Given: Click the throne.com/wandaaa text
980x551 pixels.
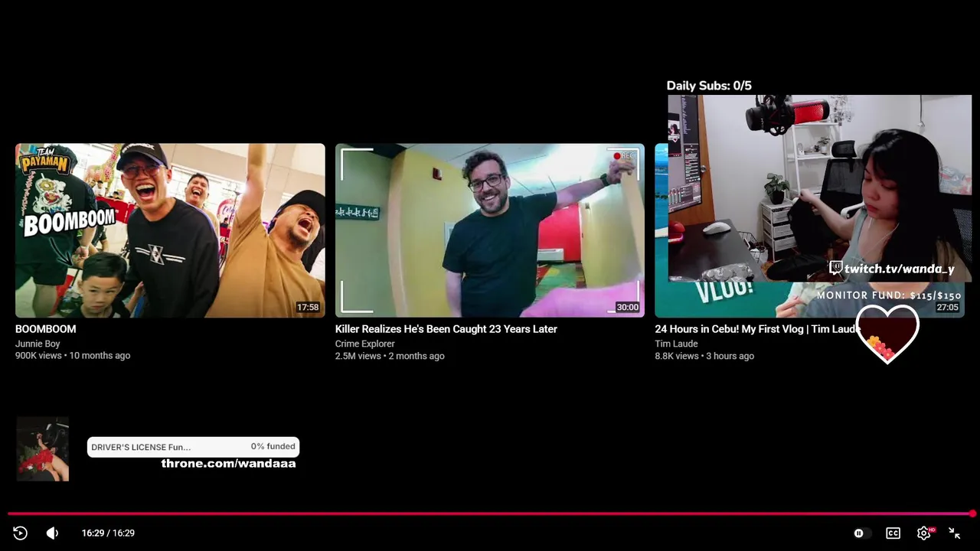Looking at the screenshot, I should coord(228,464).
